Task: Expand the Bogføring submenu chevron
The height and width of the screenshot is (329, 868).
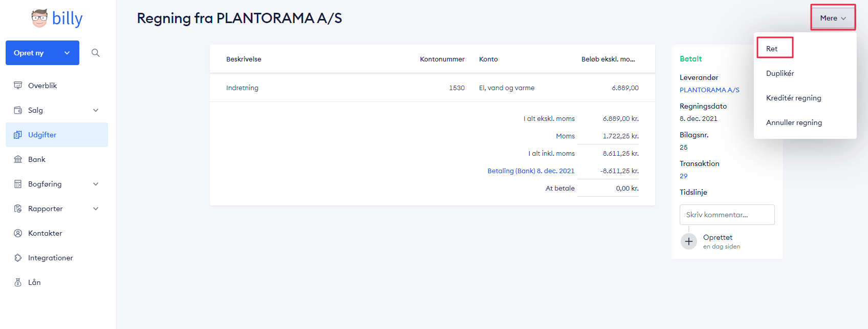Action: tap(96, 184)
